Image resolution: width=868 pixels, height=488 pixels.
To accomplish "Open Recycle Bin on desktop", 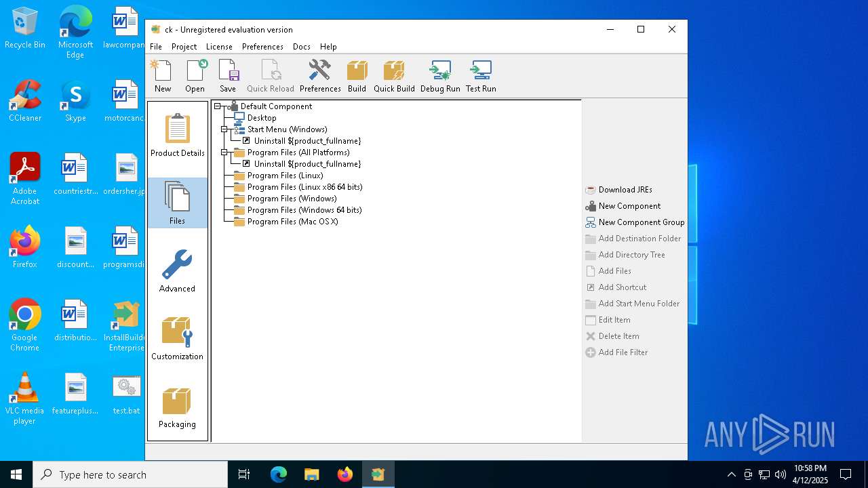I will [x=25, y=28].
